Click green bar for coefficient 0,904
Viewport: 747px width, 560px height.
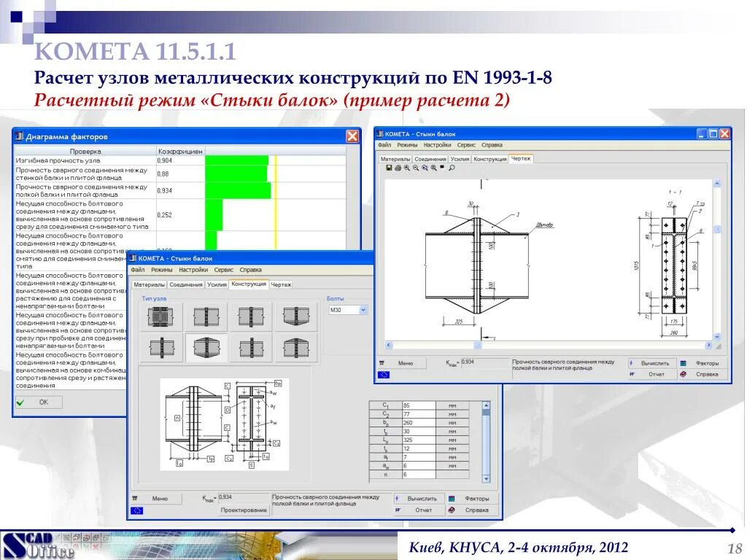pyautogui.click(x=237, y=160)
